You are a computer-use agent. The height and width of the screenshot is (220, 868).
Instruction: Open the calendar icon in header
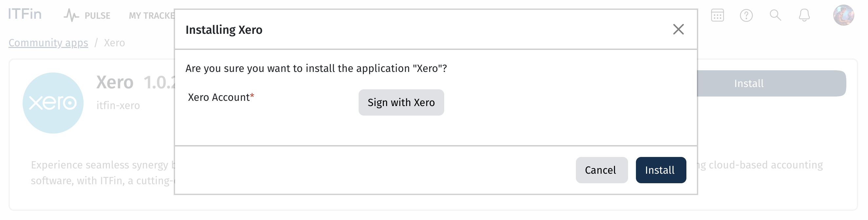pos(718,15)
